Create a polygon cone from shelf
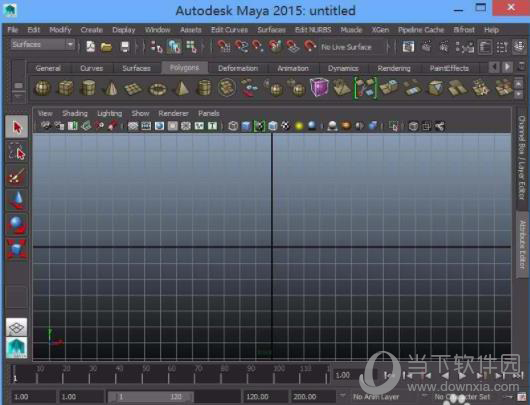This screenshot has height=405, width=530. click(x=111, y=88)
